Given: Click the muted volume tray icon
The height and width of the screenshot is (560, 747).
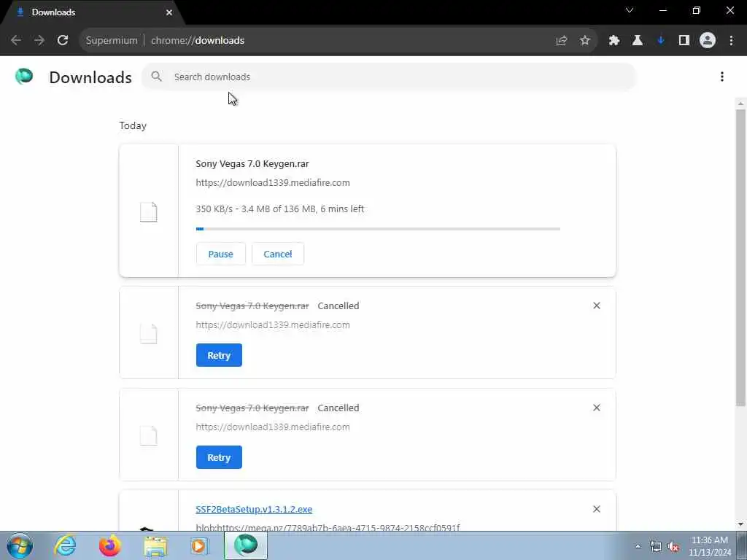Looking at the screenshot, I should tap(673, 547).
